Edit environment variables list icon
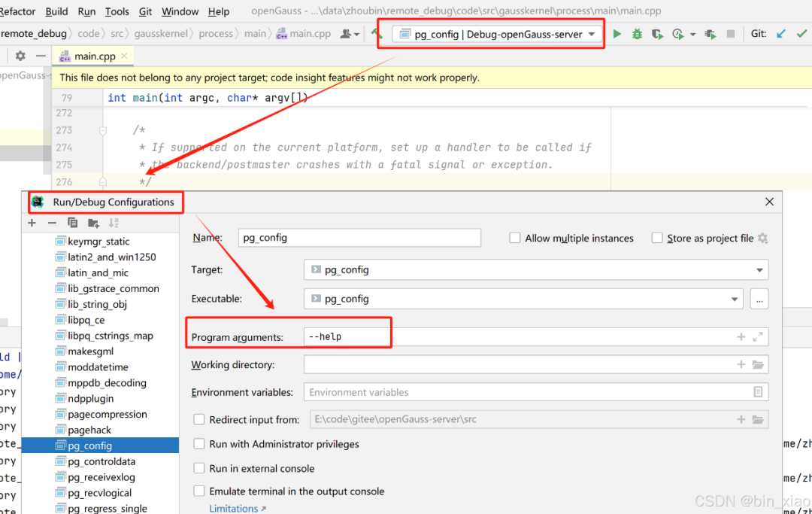Image resolution: width=812 pixels, height=514 pixels. coord(758,392)
